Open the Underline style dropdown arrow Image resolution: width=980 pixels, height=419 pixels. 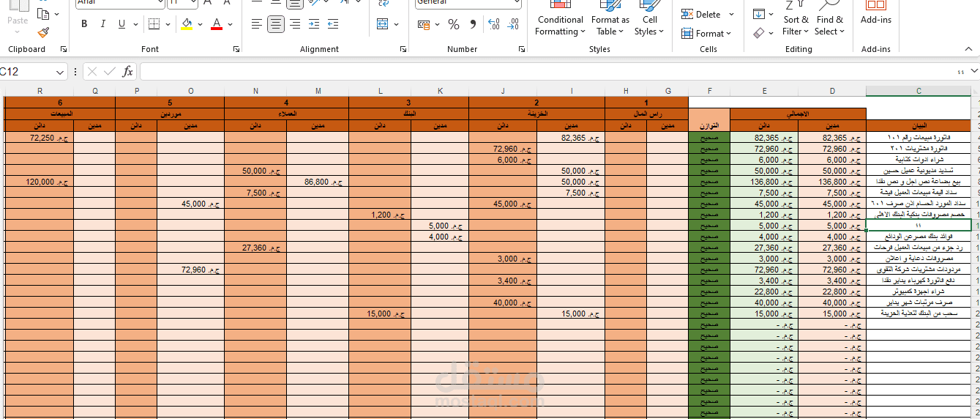click(x=135, y=24)
